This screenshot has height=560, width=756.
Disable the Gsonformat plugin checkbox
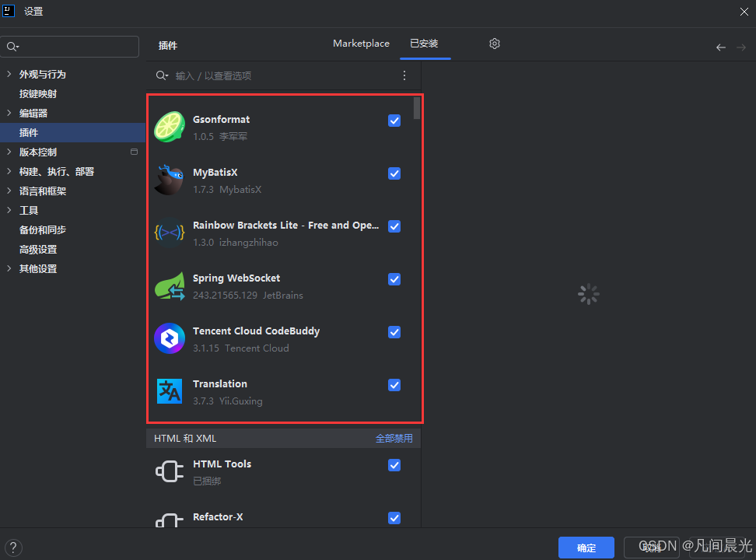coord(394,121)
